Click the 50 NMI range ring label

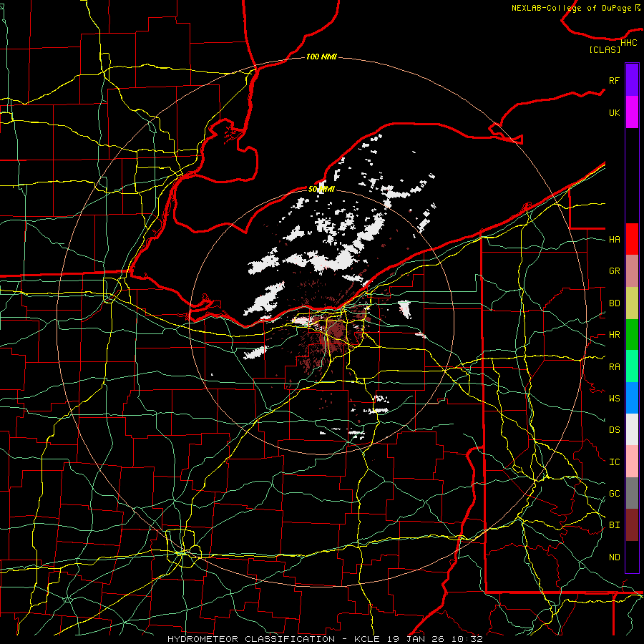(x=321, y=190)
